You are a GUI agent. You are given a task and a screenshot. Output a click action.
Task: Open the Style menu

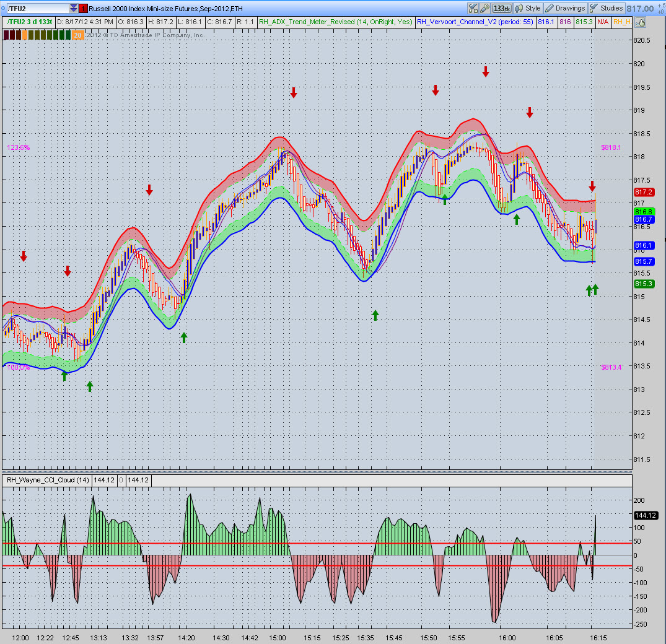[528, 9]
